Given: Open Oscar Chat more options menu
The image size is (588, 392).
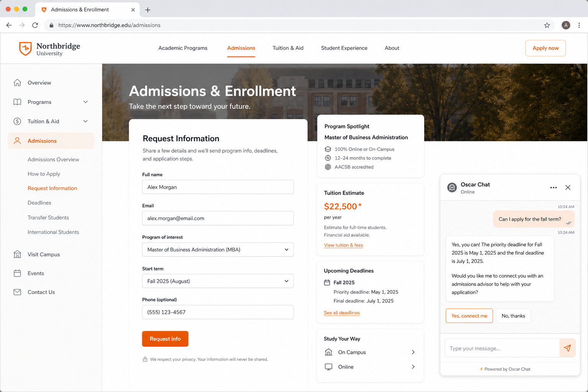Looking at the screenshot, I should pos(554,188).
